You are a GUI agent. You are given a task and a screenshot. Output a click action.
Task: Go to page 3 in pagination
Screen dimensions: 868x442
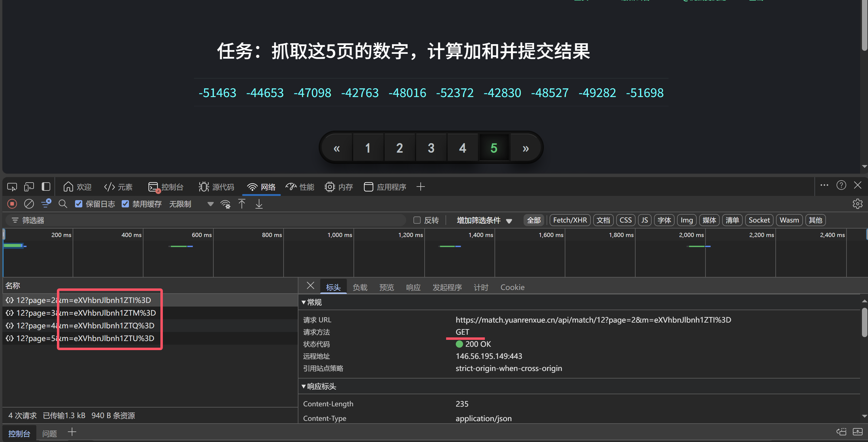pyautogui.click(x=431, y=148)
